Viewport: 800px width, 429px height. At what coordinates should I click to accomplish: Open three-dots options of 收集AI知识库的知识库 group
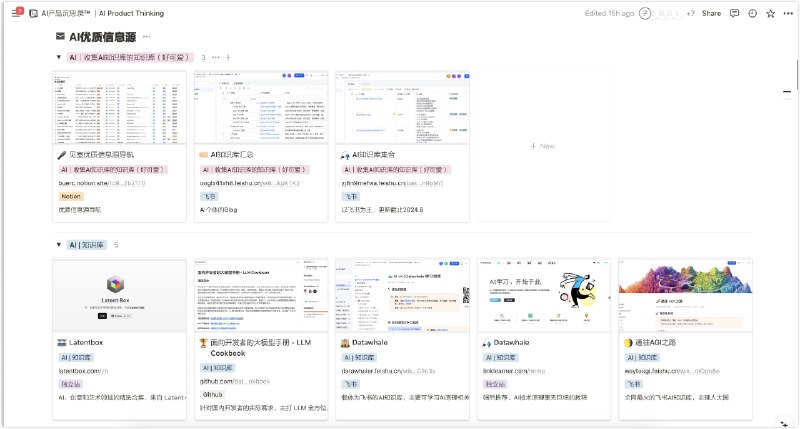click(216, 57)
